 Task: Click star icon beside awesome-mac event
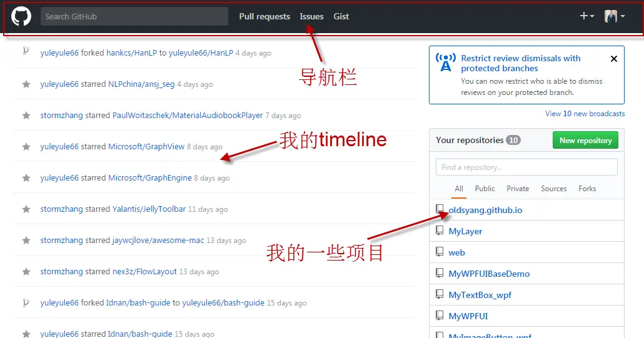26,241
